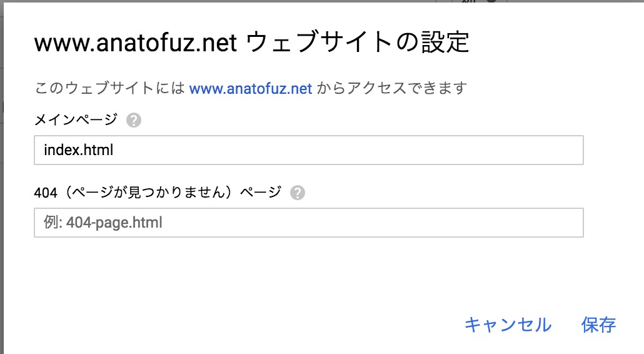The width and height of the screenshot is (644, 354).
Task: Click the ウェブサイトの設定 heading text
Action: (x=358, y=43)
